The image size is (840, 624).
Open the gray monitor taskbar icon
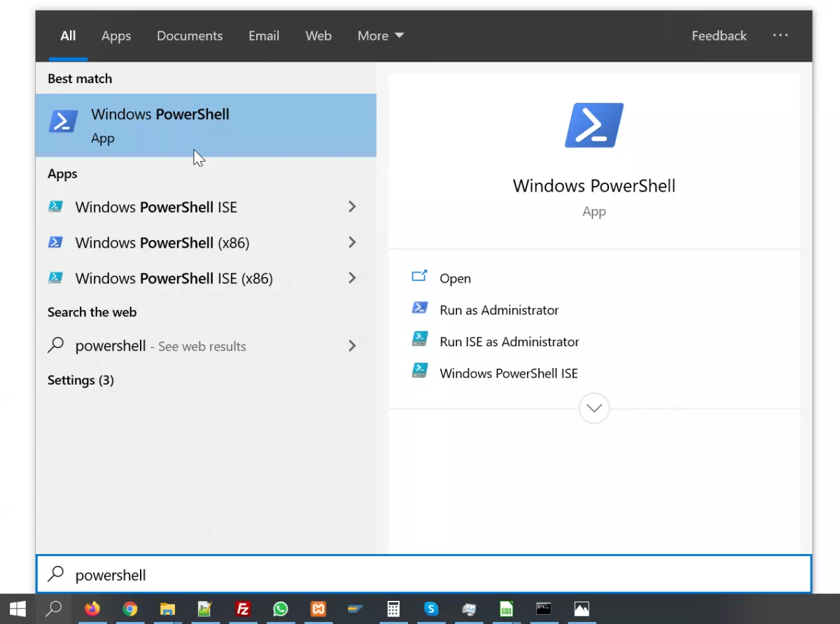pyautogui.click(x=469, y=609)
